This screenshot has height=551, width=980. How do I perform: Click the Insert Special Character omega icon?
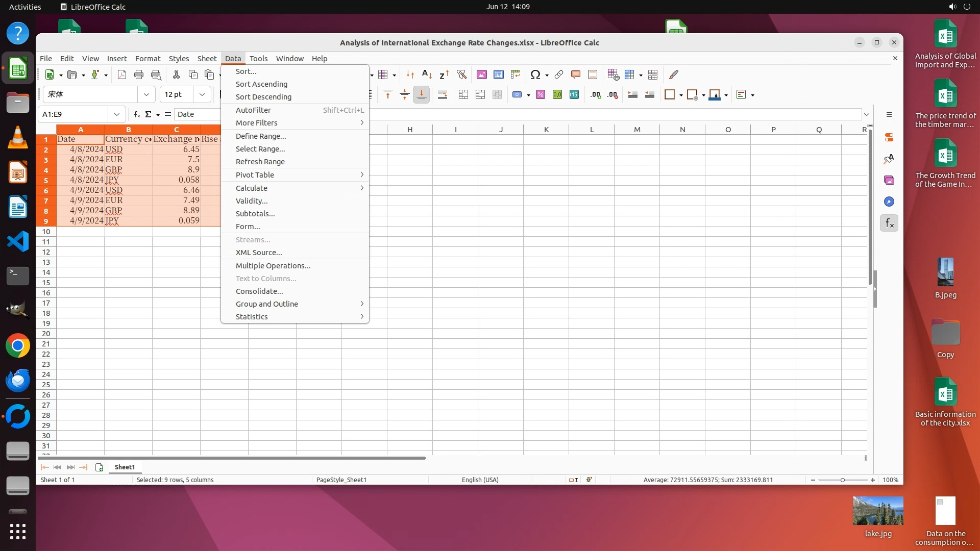click(535, 74)
